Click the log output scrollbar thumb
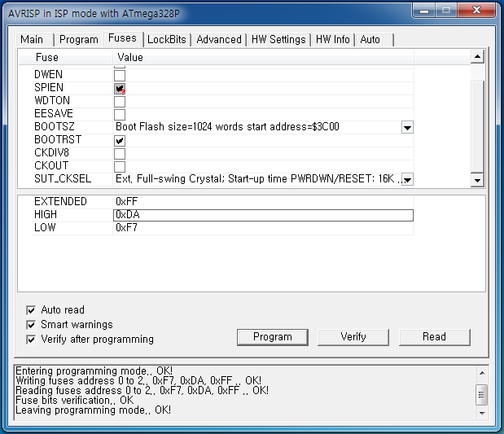 pyautogui.click(x=481, y=394)
